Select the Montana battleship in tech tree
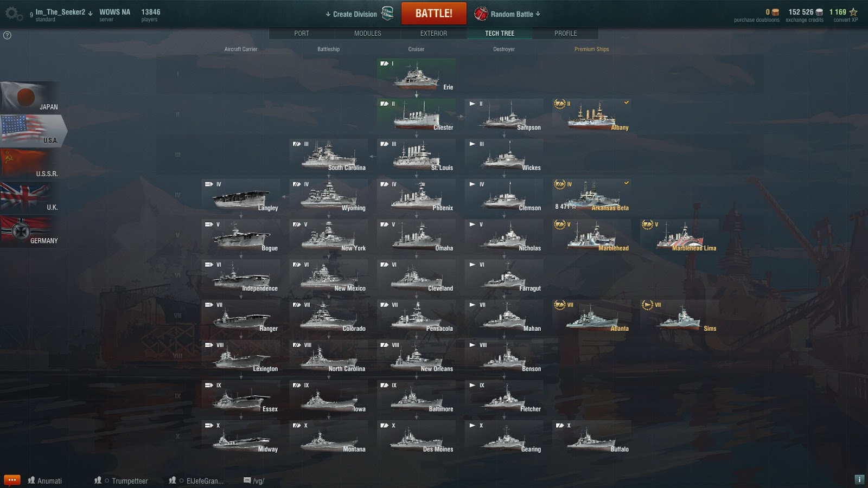Screen dimensions: 868x488 pyautogui.click(x=329, y=438)
